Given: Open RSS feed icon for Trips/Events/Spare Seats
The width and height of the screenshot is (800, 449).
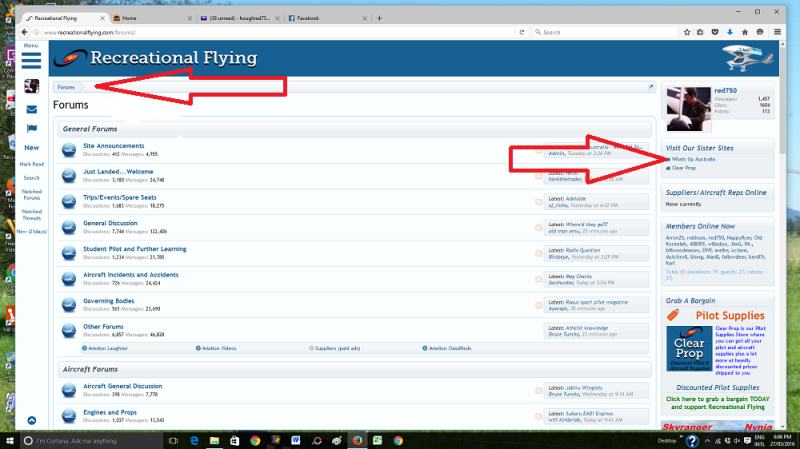Looking at the screenshot, I should tap(538, 202).
